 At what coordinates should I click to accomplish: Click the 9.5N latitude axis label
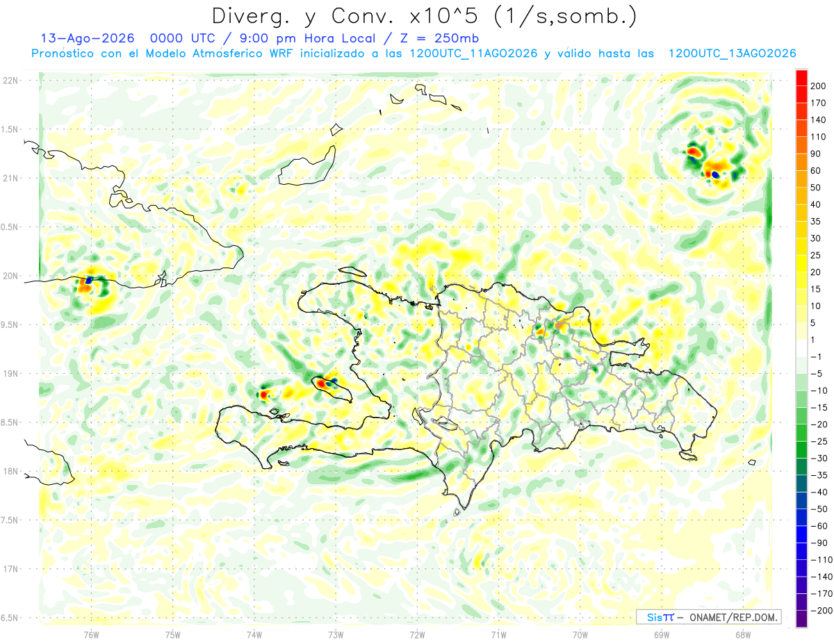10,324
